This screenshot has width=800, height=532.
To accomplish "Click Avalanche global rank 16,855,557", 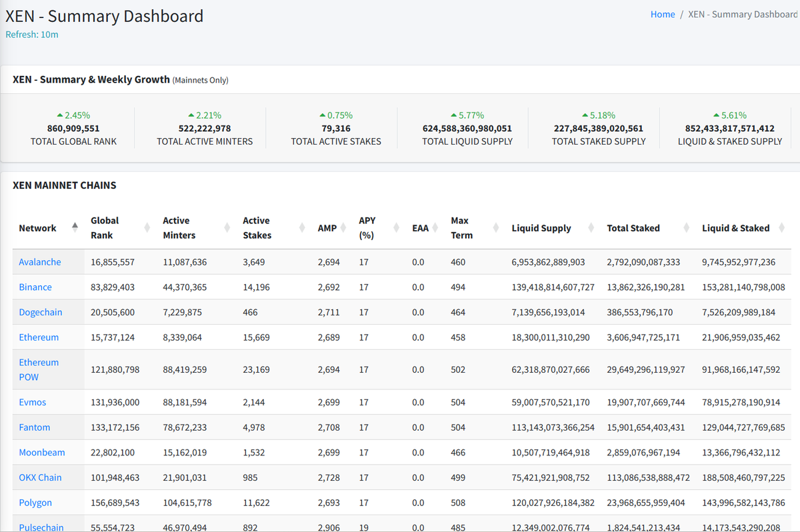I will click(113, 262).
